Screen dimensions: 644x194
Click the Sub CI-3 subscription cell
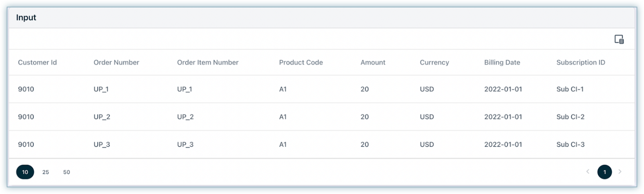click(x=570, y=144)
